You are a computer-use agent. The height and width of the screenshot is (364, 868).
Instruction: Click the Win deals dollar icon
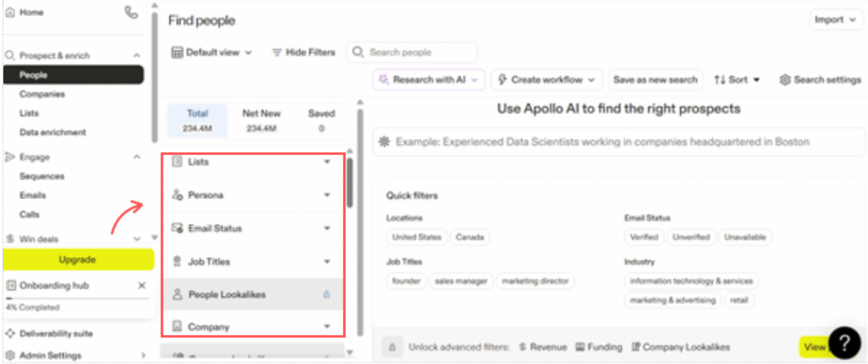(10, 239)
